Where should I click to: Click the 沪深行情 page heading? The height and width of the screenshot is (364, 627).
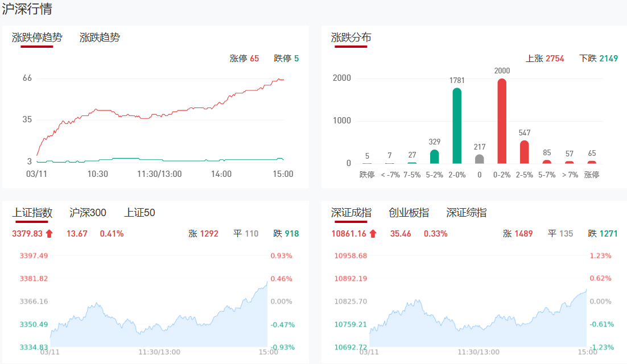(28, 9)
